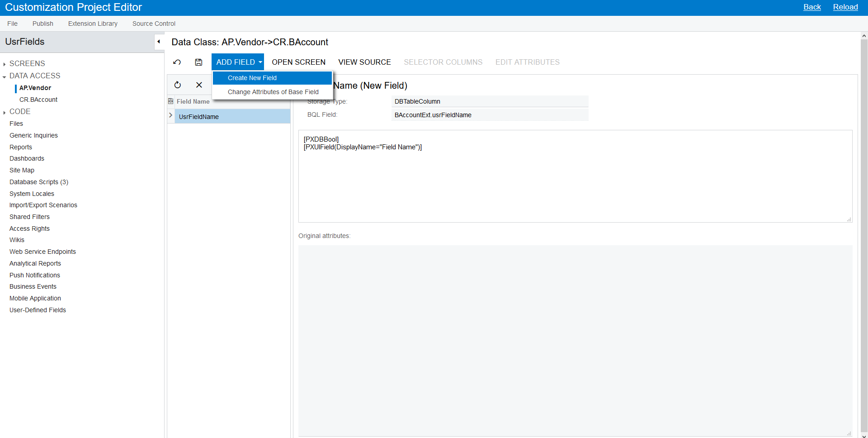
Task: Select Change Attributes of Base Field
Action: coord(273,92)
